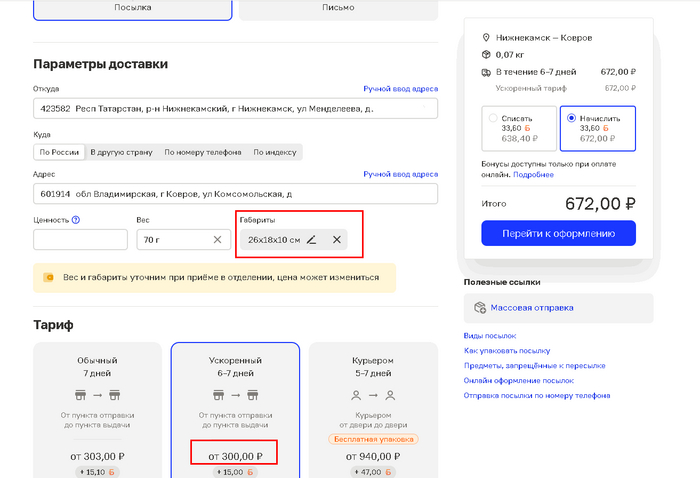The width and height of the screenshot is (700, 478).
Task: Click the location pin icon near Нижнекамск – Ковров
Action: [486, 37]
